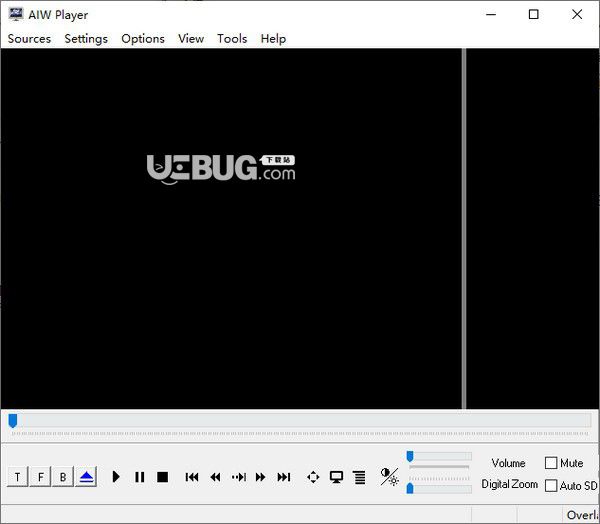Toggle the Mute checkbox
This screenshot has height=524, width=600.
click(x=551, y=463)
